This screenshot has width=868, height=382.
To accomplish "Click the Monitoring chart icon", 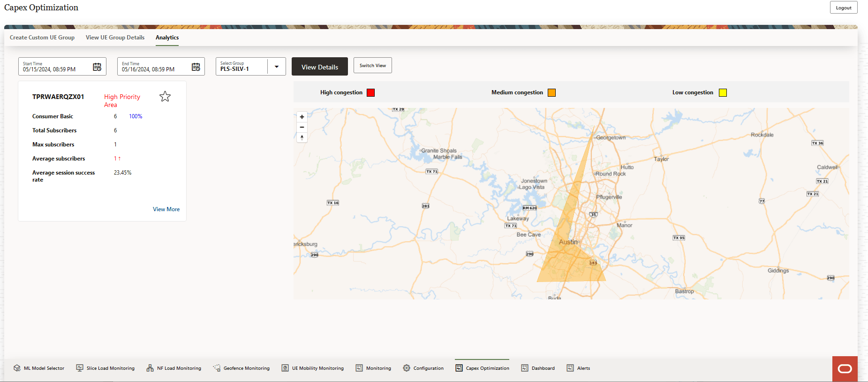I will coord(359,368).
